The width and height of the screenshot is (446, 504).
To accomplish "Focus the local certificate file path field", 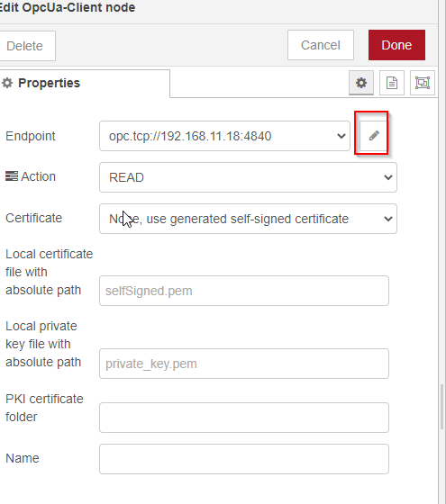I will click(244, 291).
